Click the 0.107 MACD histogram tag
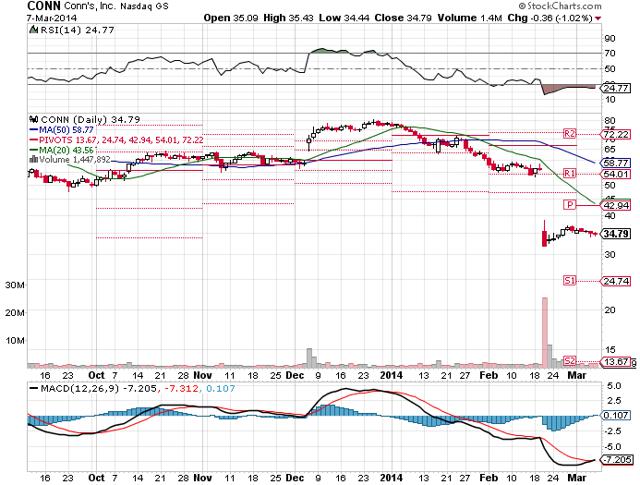This screenshot has width=640, height=485. click(x=615, y=415)
